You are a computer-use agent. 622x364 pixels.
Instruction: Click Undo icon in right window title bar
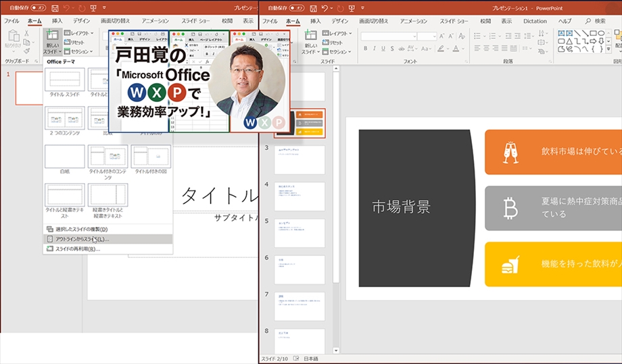pyautogui.click(x=325, y=8)
